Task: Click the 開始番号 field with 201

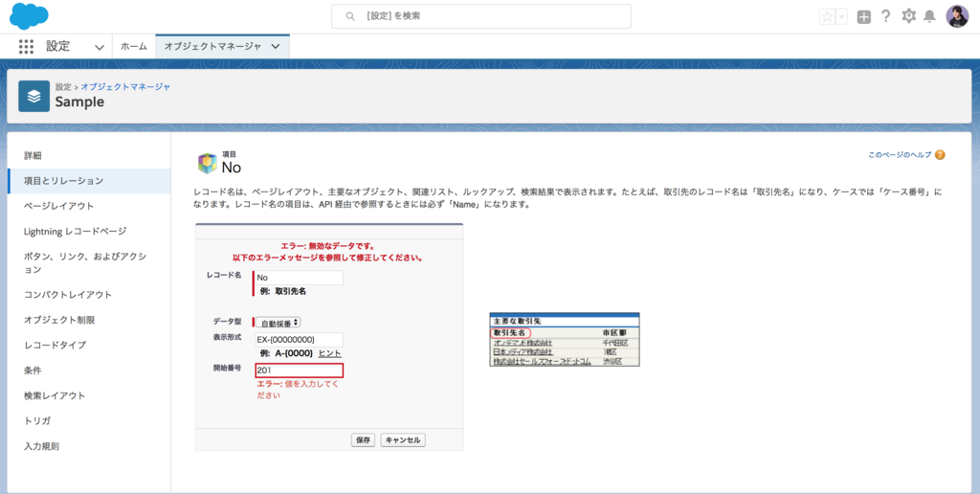Action: [x=299, y=370]
